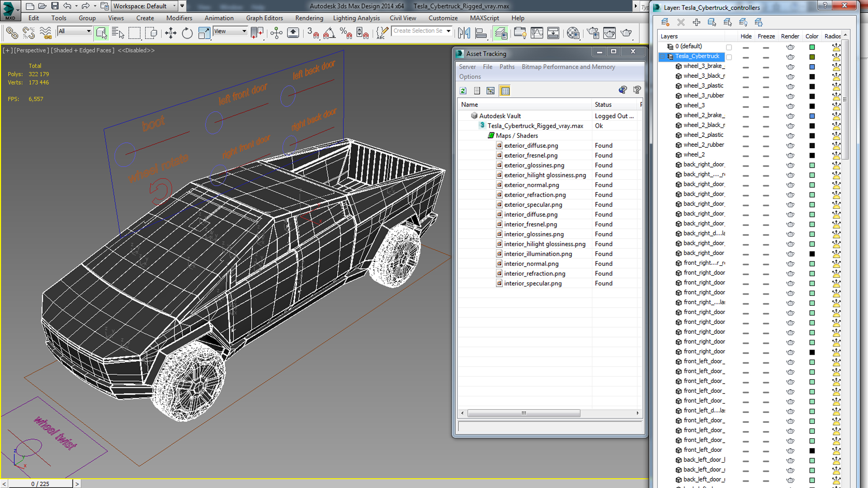
Task: Click Add Selected Objects to Layer icon
Action: click(x=696, y=22)
